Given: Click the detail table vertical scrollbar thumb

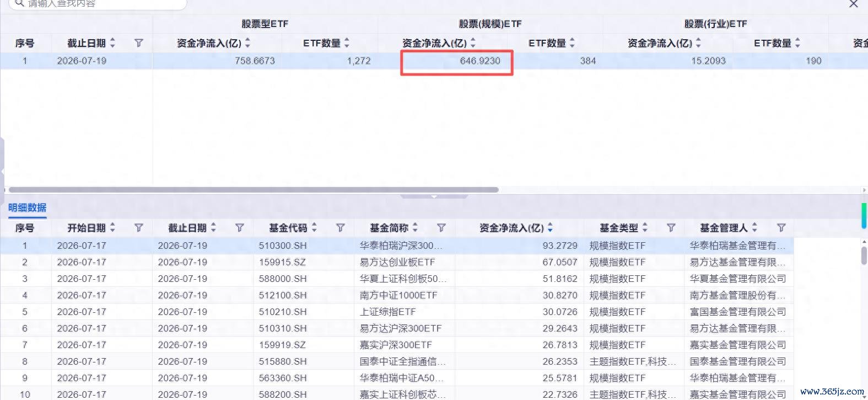Looking at the screenshot, I should tap(864, 255).
